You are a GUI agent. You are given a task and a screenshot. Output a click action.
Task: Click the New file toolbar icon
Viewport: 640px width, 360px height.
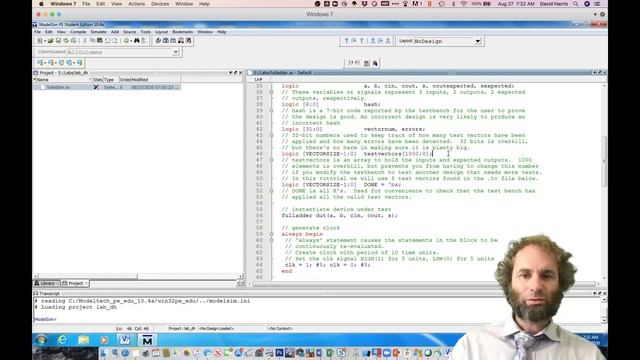40,41
